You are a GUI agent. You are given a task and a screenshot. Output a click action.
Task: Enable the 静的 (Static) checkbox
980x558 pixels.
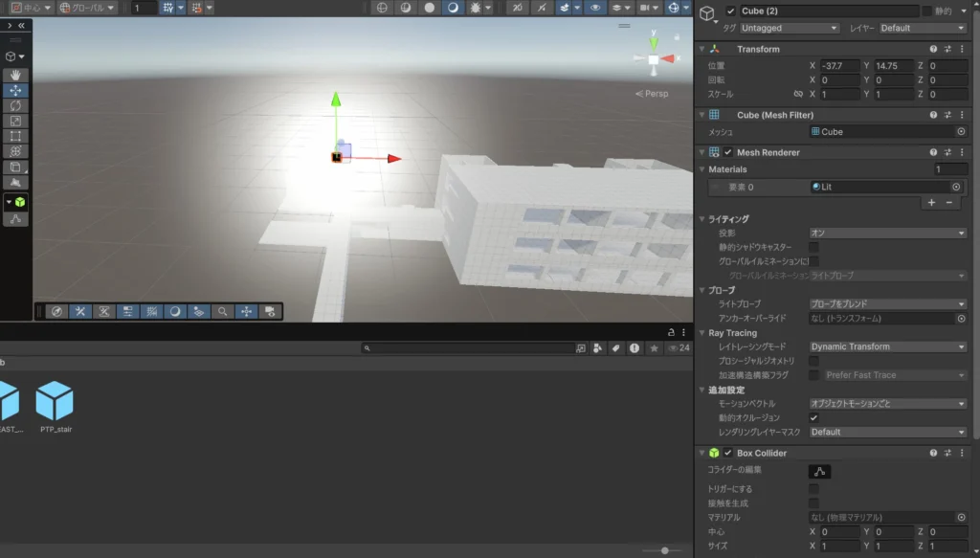coord(925,11)
